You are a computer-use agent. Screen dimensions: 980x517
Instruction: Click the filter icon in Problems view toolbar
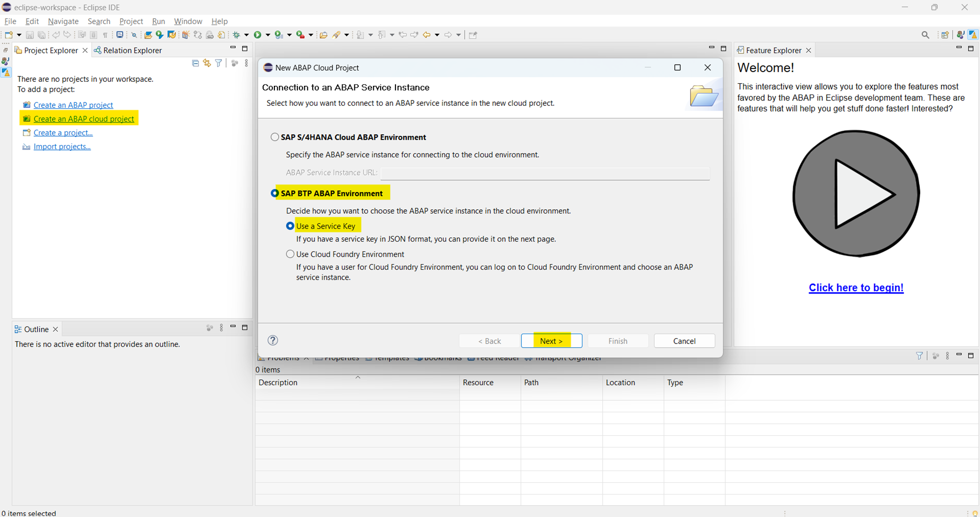click(x=919, y=356)
